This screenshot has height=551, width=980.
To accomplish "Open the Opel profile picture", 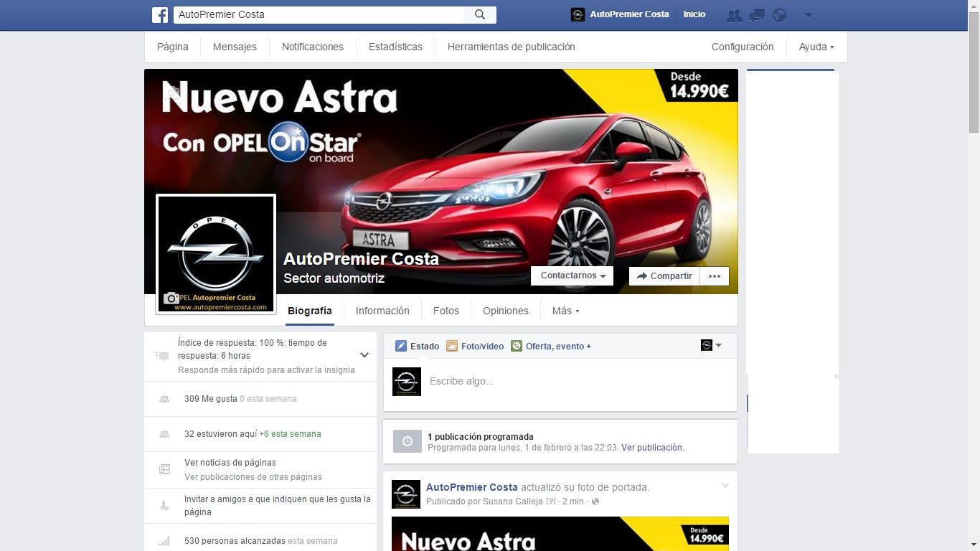I will [216, 254].
